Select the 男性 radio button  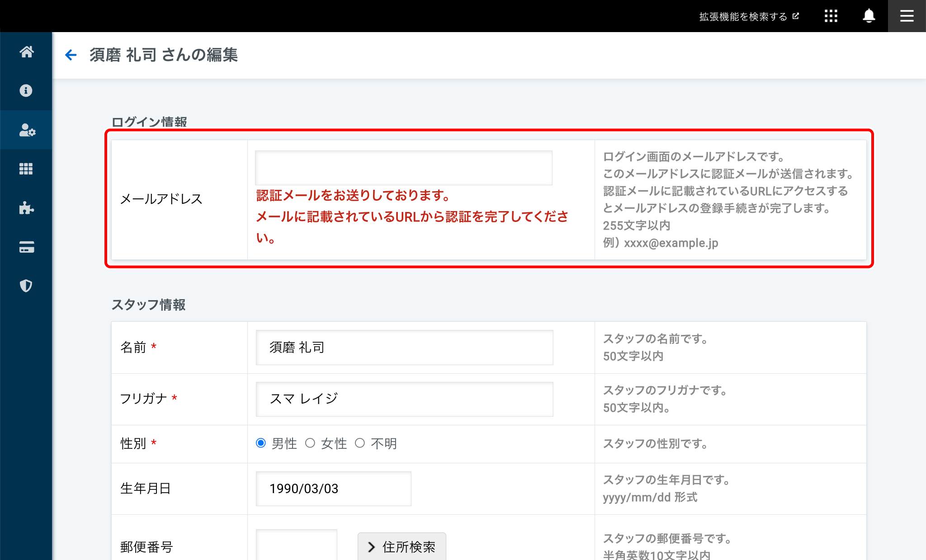(261, 443)
